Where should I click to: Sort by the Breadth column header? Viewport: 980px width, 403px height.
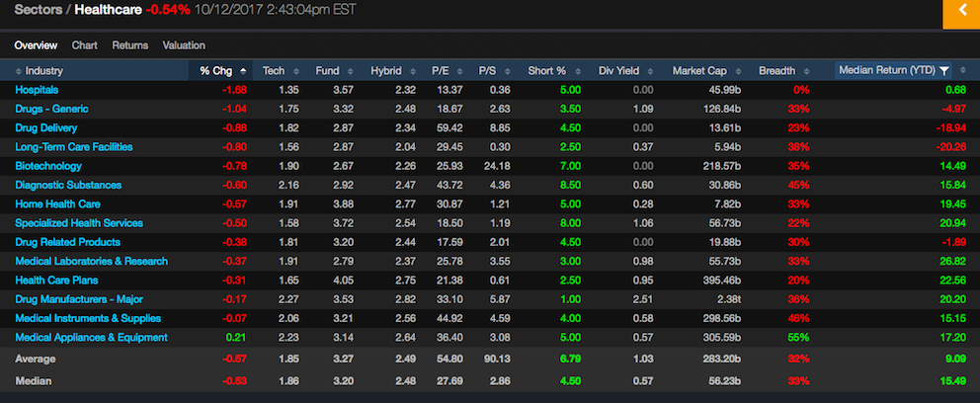[x=776, y=71]
